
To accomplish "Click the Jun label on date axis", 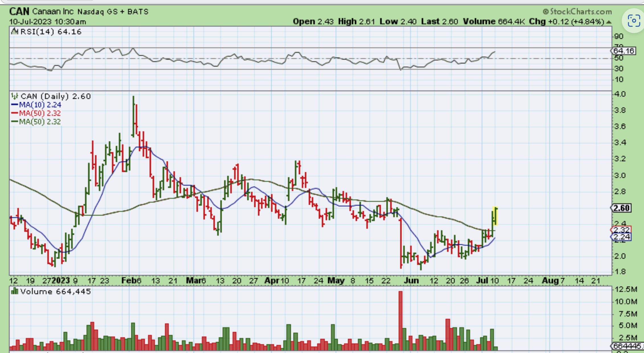I will point(411,280).
